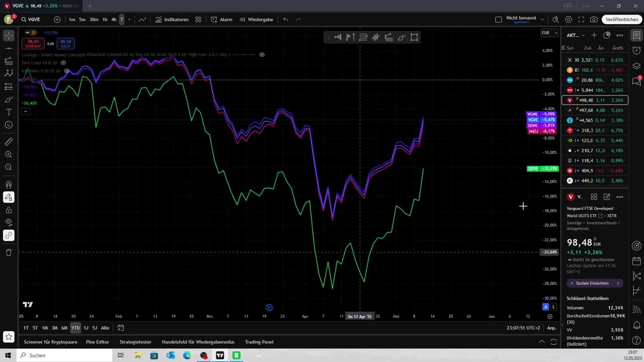Open the emoji and icons tool
This screenshot has height=362, width=644.
coord(9,125)
